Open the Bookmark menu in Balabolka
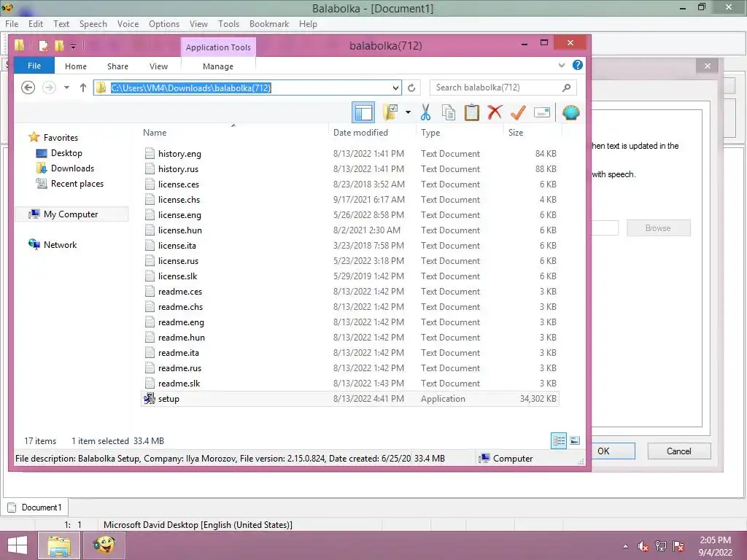747x560 pixels. [x=269, y=24]
